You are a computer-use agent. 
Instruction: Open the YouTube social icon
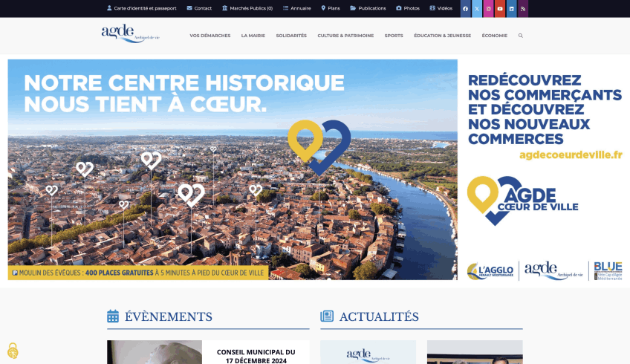click(x=500, y=8)
